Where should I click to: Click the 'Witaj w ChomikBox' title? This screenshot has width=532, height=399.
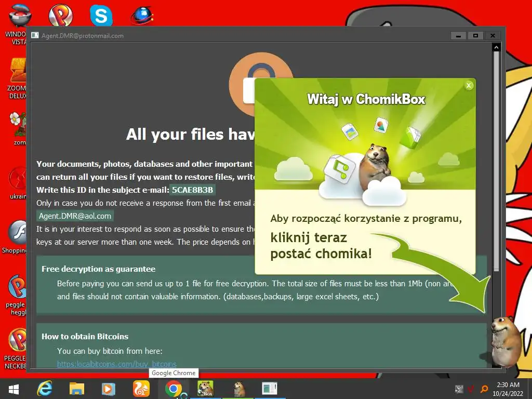pyautogui.click(x=366, y=99)
